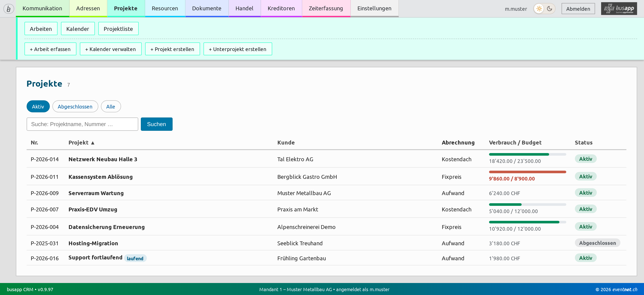The image size is (644, 295).
Task: Click project number P-2026-016
Action: click(44, 258)
